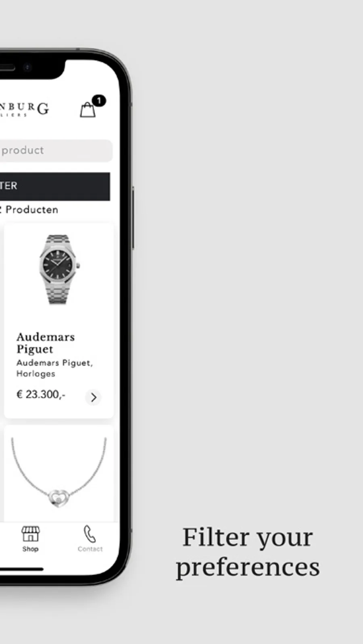363x644 pixels.
Task: Switch to the Contact tab label
Action: 90,549
